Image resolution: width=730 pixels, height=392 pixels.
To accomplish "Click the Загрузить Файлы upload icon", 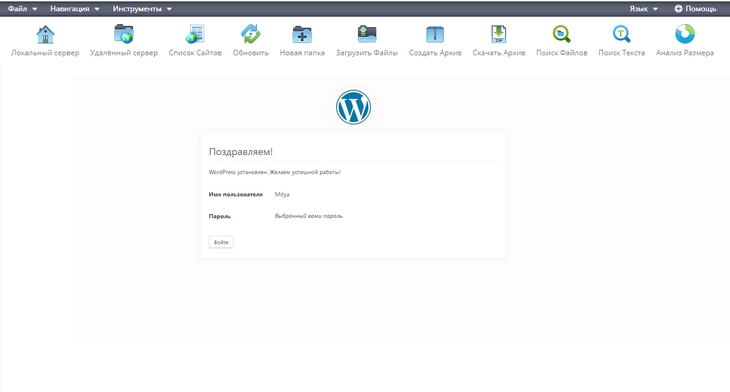I will [x=367, y=34].
